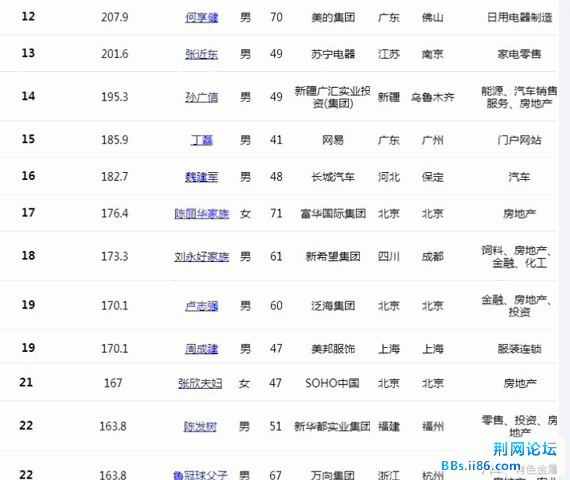Screen dimensions: 570x480
Task: Click the 鲁冠球父子 link
Action: coord(200,475)
